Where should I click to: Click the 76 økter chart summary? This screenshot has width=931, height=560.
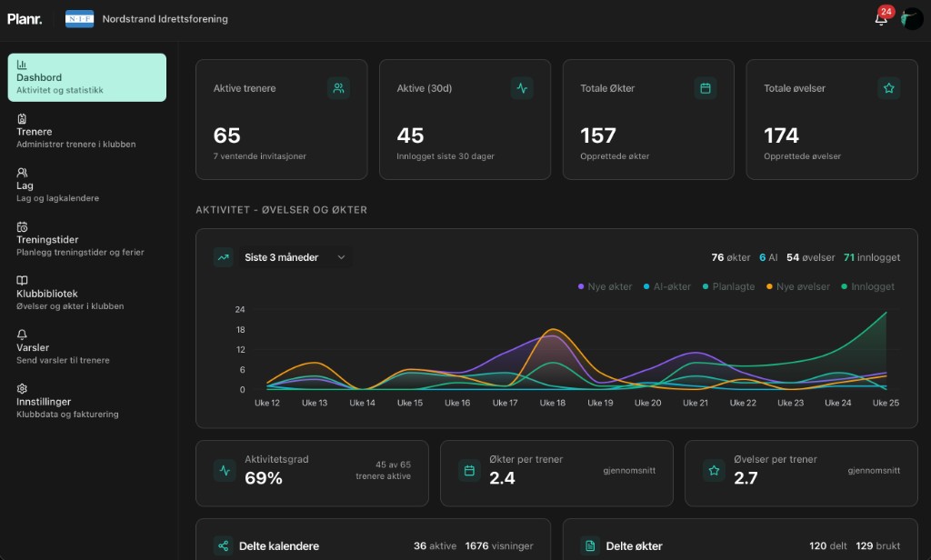point(731,257)
